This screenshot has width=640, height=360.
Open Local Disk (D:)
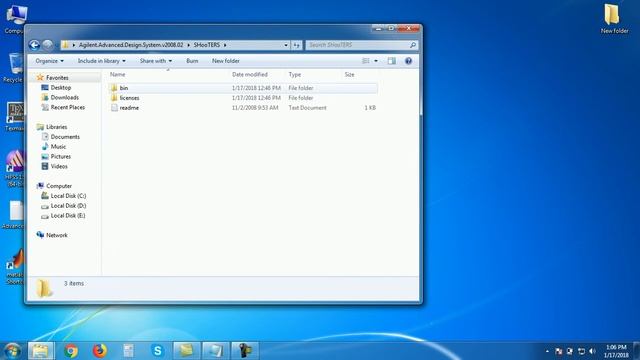(x=68, y=206)
